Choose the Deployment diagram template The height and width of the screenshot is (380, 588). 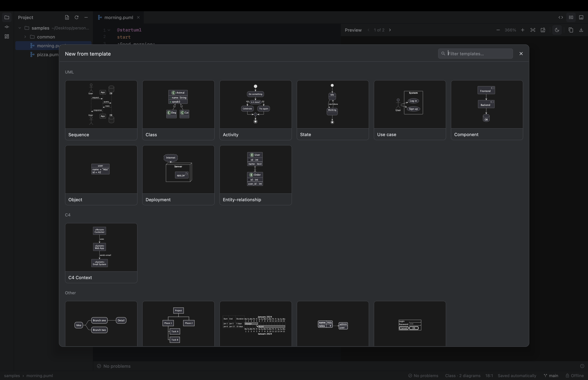[178, 175]
